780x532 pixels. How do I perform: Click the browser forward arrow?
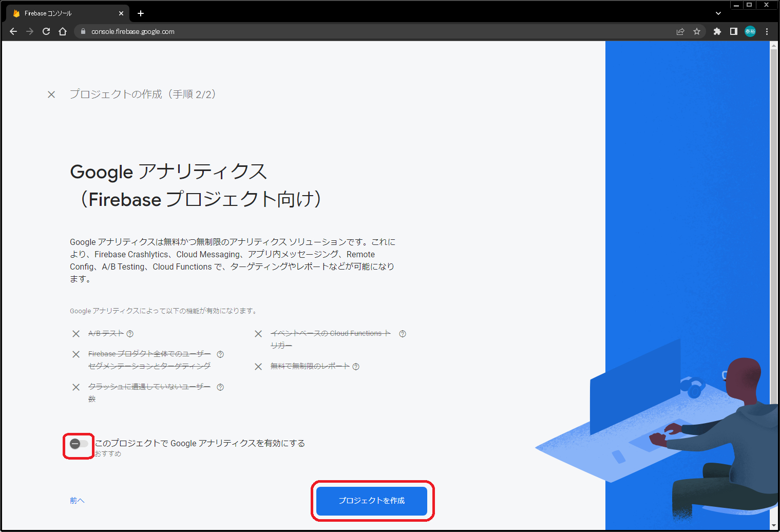point(30,31)
